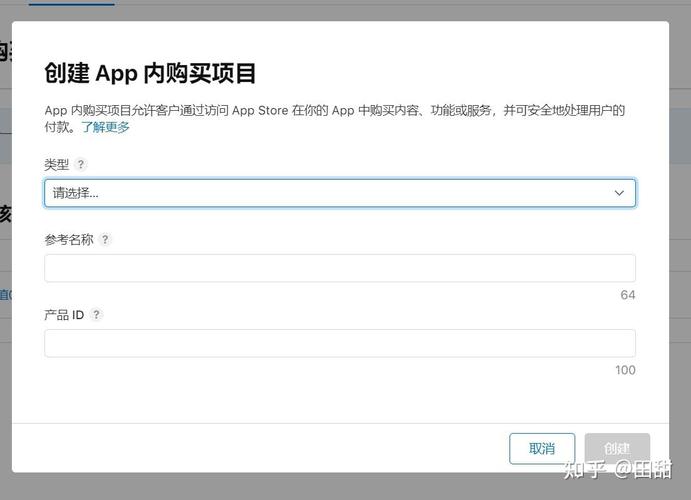The image size is (691, 500).
Task: Click the 取消 button
Action: [542, 448]
